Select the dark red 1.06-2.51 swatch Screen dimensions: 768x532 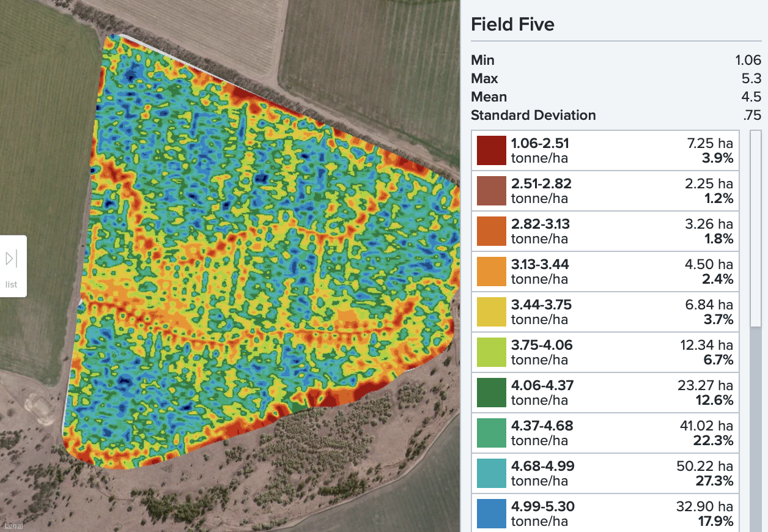492,150
